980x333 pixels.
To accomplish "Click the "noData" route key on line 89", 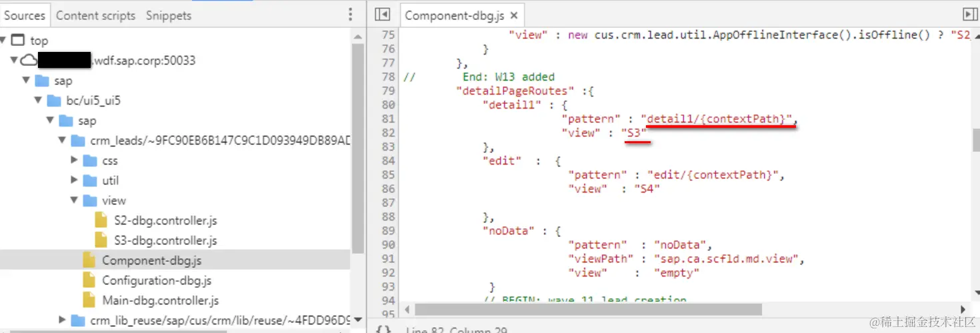I will (509, 230).
